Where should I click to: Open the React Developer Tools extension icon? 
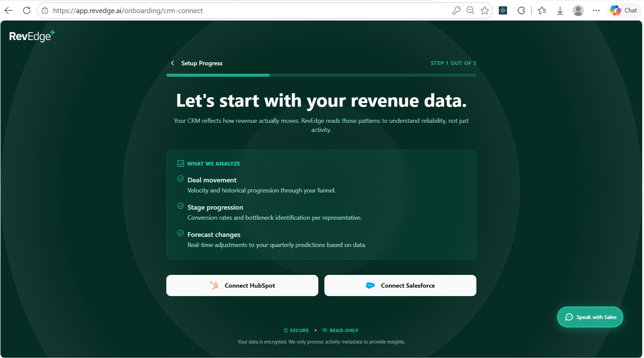coord(503,10)
